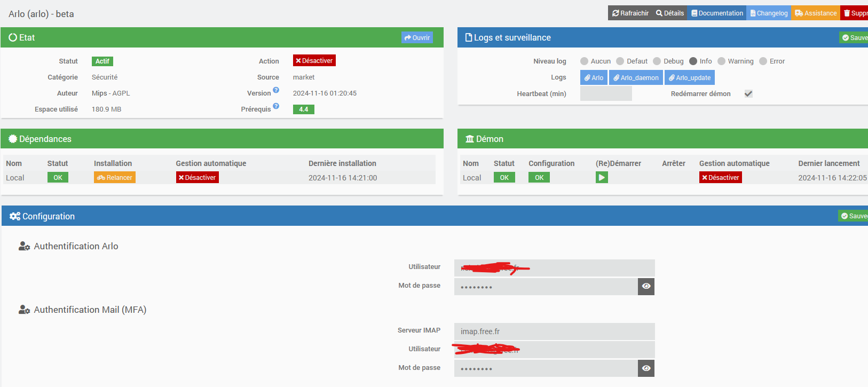Click the Catégorie value Sécurité
868x387 pixels.
pos(105,77)
